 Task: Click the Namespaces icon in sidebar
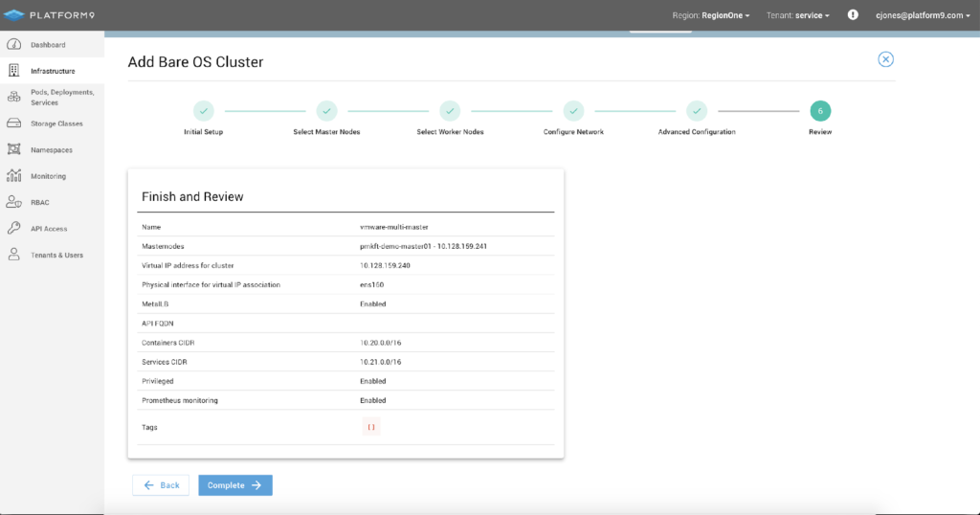pos(14,149)
